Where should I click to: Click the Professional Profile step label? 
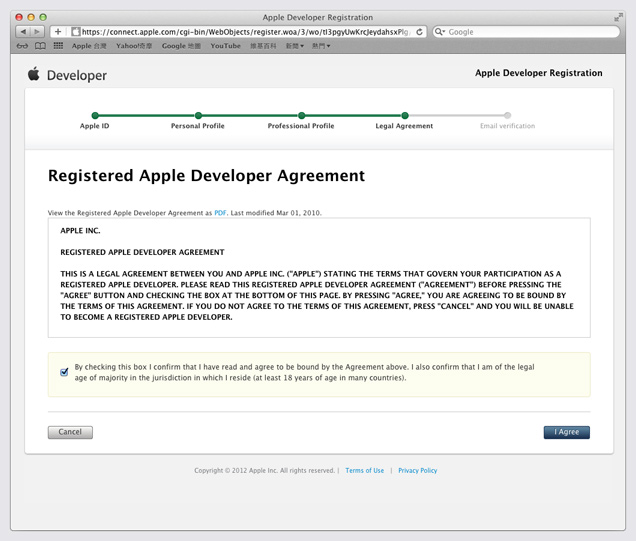tap(301, 126)
